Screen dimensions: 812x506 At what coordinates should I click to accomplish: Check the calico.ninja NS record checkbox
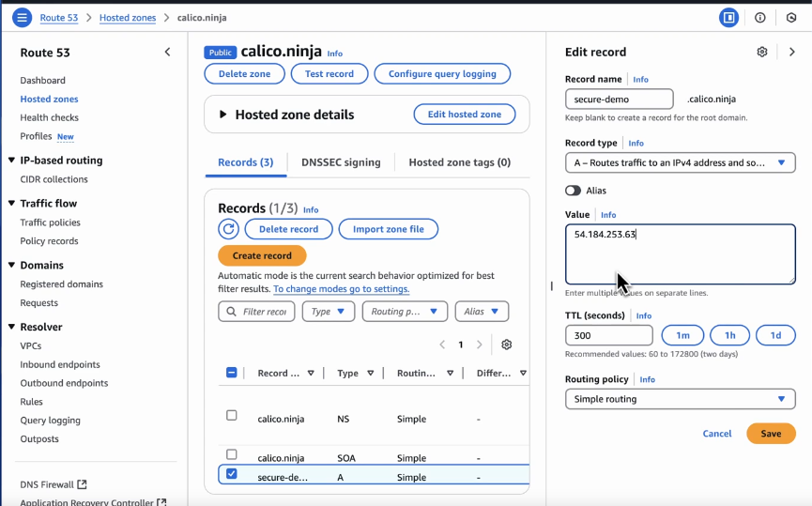(232, 415)
